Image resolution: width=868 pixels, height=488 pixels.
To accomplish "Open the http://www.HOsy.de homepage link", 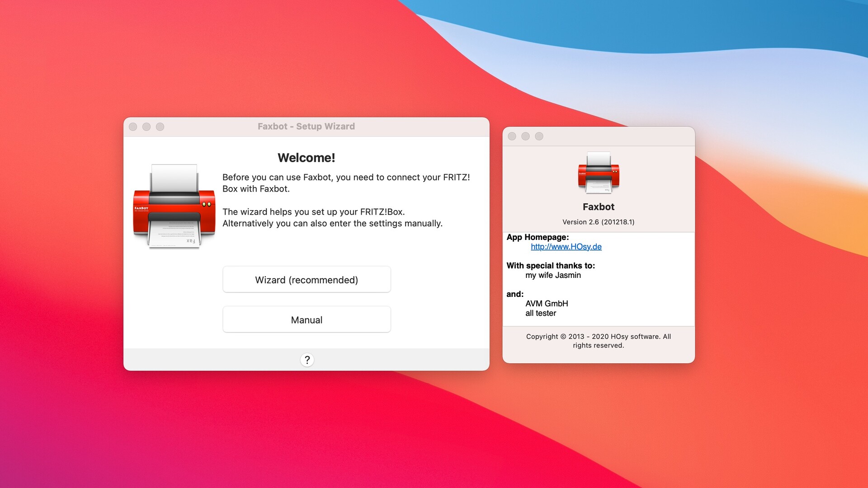I will pos(566,247).
